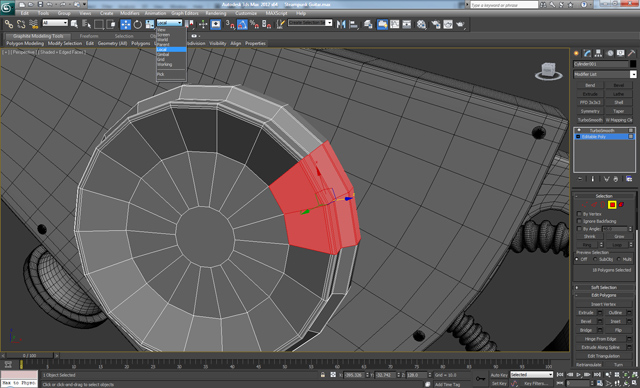Screen dimensions: 640x388
Task: Toggle the selection lock padlock
Action: 323,375
